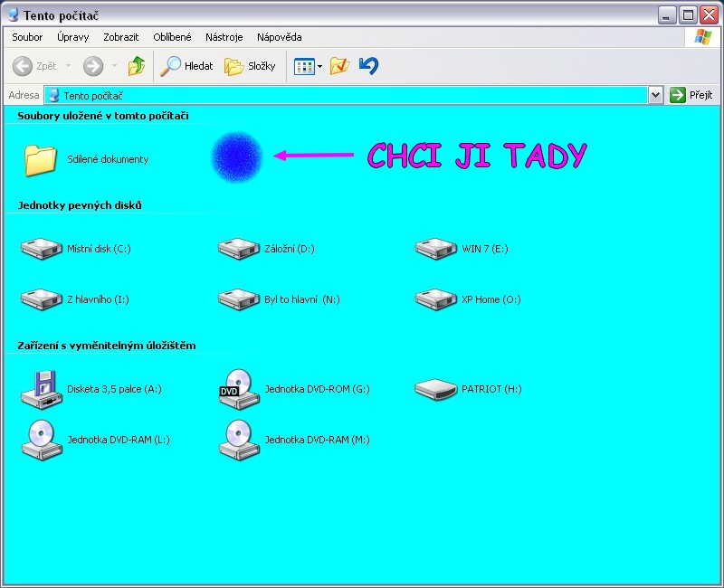Image resolution: width=724 pixels, height=588 pixels.
Task: Click the Přejít go button
Action: (x=691, y=95)
